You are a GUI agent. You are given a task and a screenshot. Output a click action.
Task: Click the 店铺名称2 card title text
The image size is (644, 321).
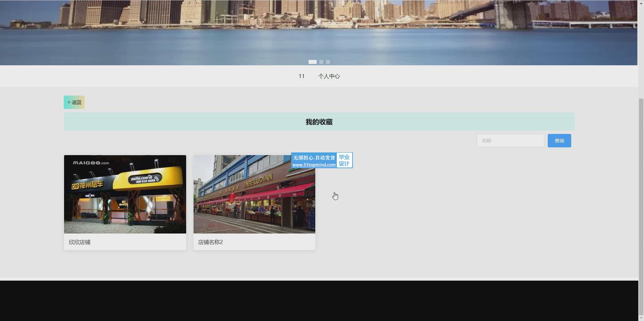point(210,242)
